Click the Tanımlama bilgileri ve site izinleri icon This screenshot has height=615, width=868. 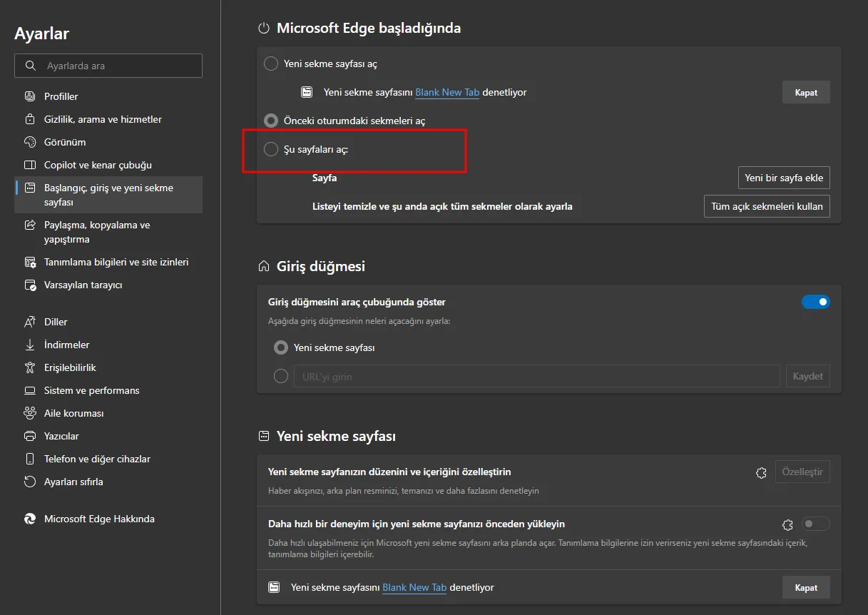click(x=30, y=262)
